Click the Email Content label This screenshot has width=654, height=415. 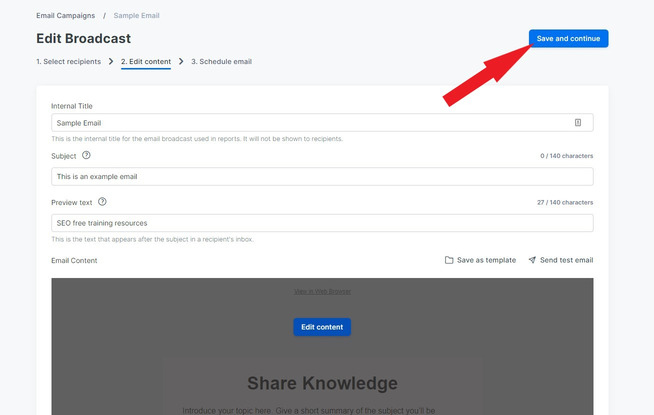point(74,260)
